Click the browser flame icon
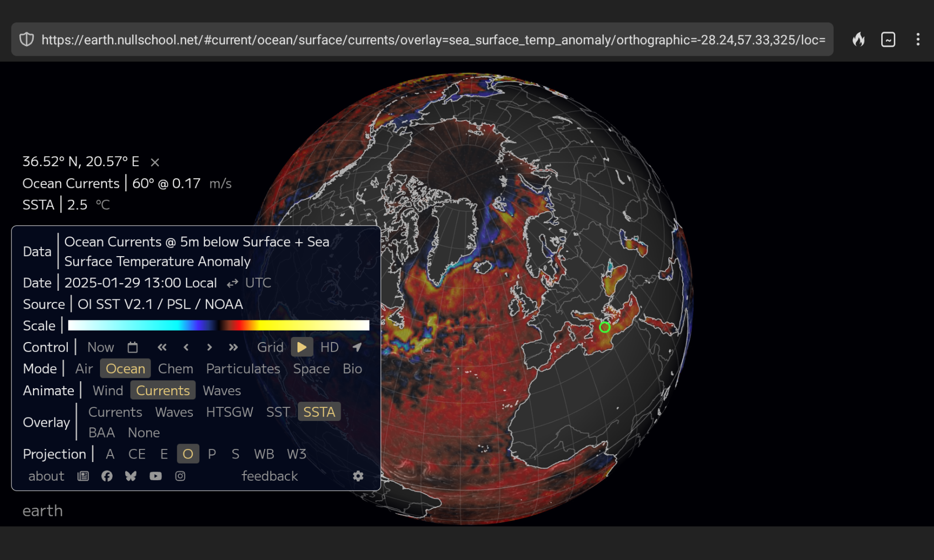Image resolution: width=934 pixels, height=560 pixels. 859,40
